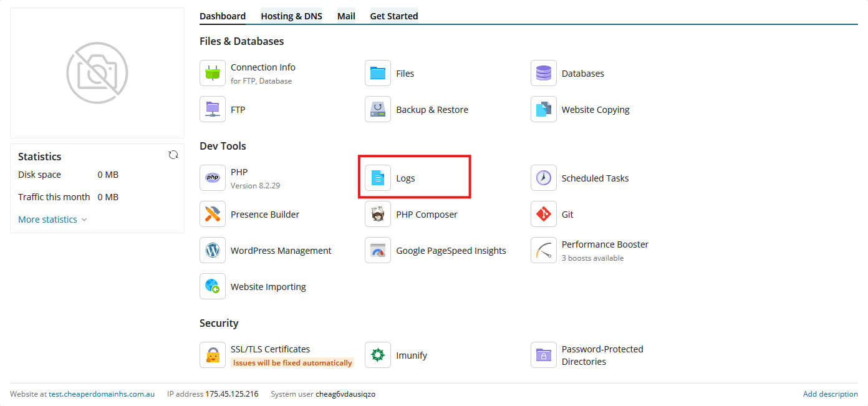Switch to the Hosting & DNS tab
Image resolution: width=868 pixels, height=406 pixels.
291,16
